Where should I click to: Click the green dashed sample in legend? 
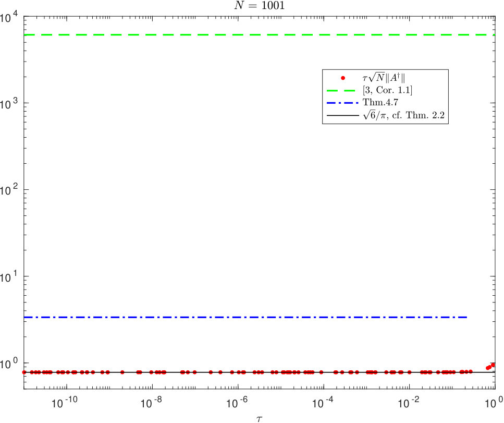[x=341, y=90]
